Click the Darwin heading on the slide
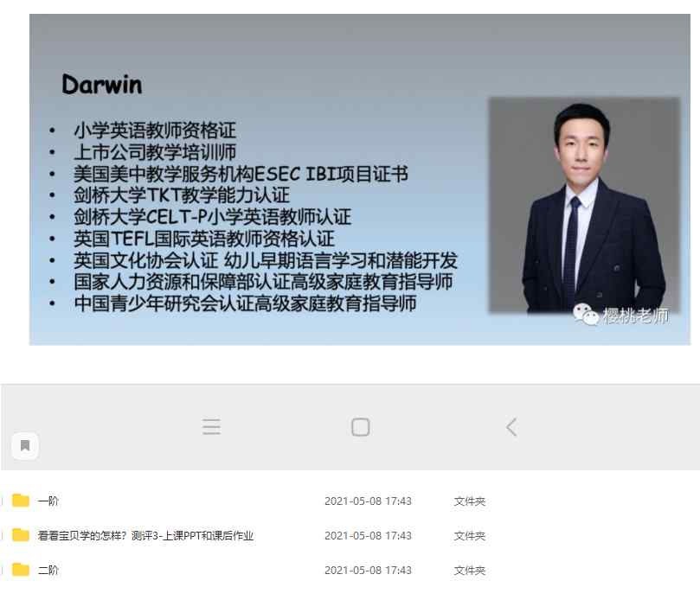Viewport: 700px width, 600px height. point(102,85)
